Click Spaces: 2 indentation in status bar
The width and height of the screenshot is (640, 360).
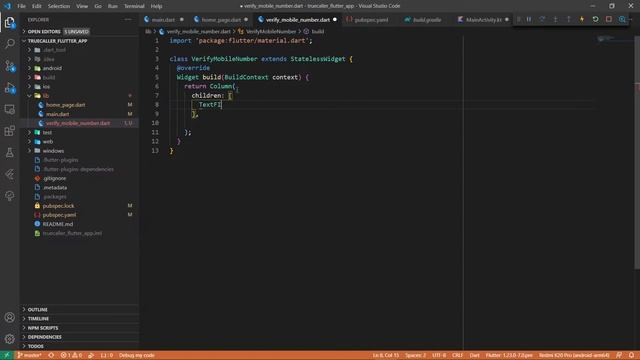[416, 355]
